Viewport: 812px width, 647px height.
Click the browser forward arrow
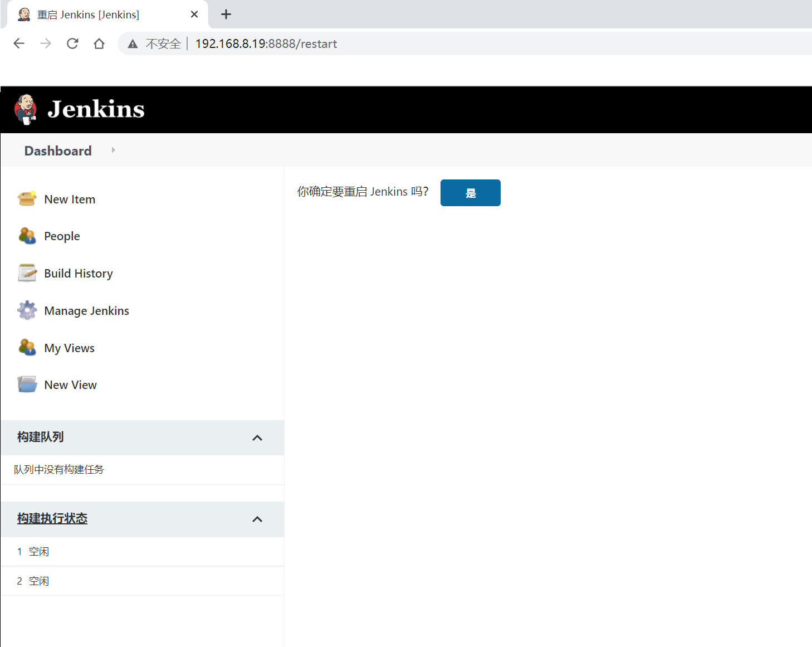[46, 43]
